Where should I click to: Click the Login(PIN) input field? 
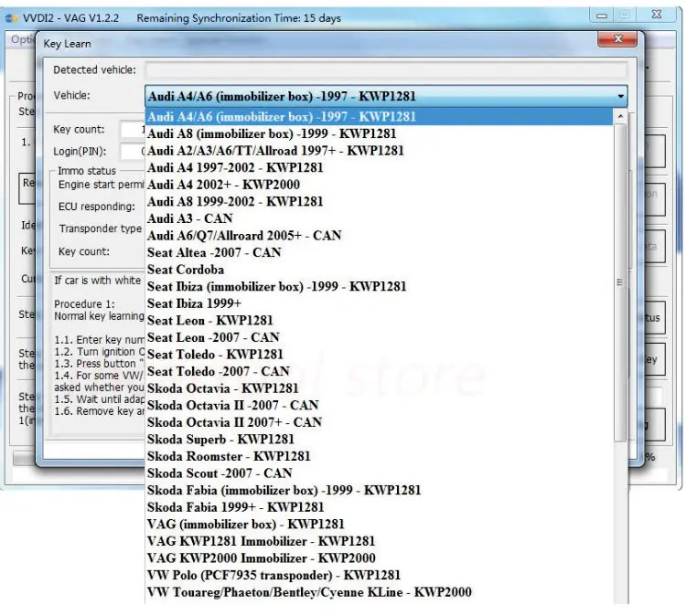point(133,152)
